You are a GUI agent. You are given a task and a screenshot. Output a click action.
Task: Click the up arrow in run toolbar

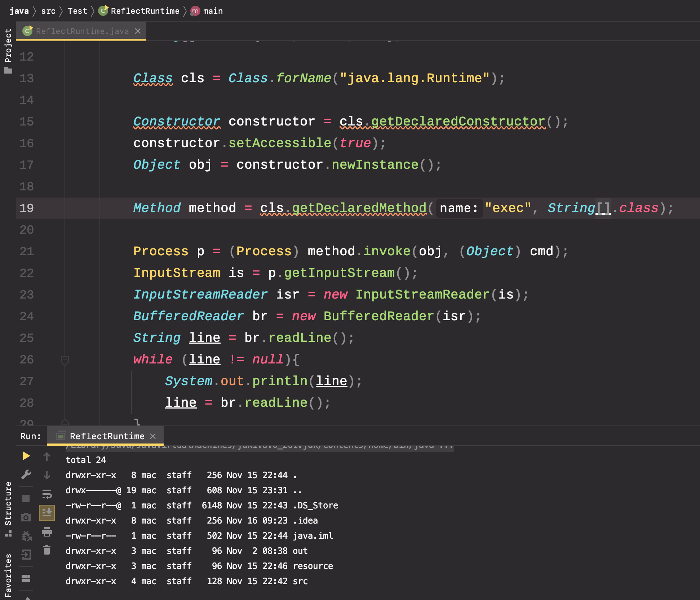(47, 456)
